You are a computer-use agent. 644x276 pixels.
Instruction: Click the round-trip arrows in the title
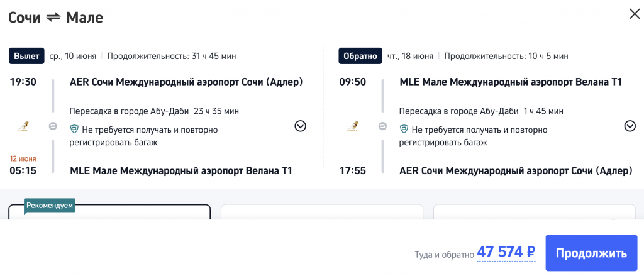[x=53, y=18]
